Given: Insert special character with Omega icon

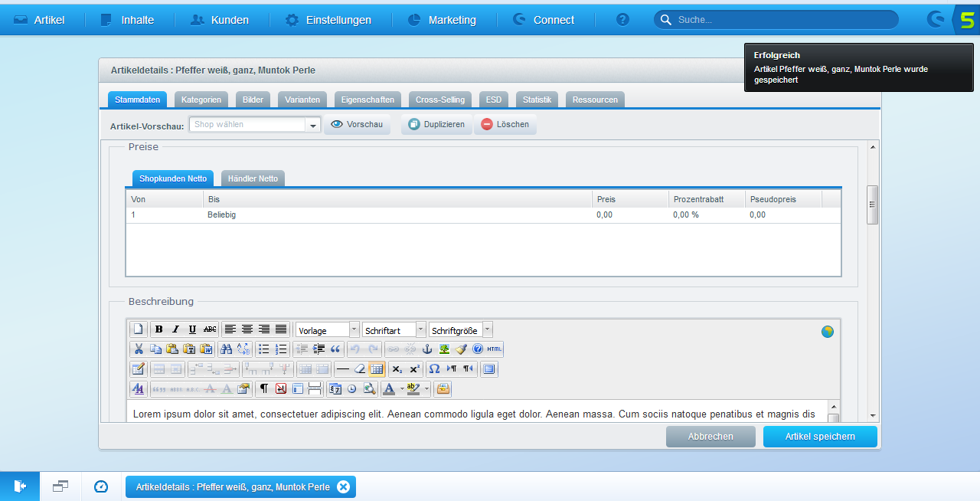Looking at the screenshot, I should pos(434,368).
